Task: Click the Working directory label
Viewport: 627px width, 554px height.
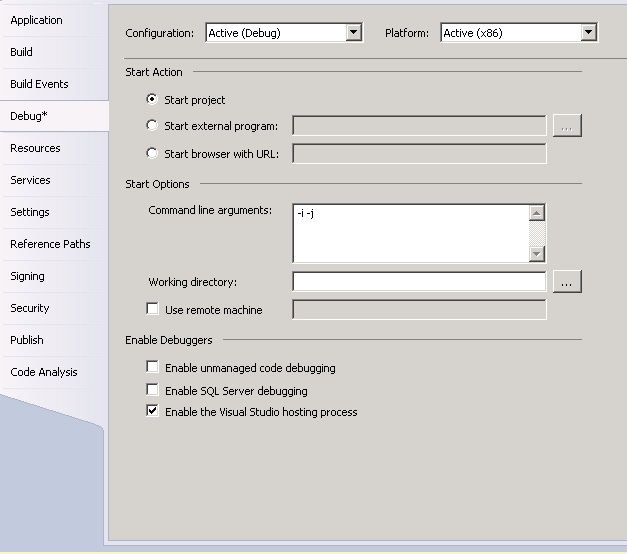Action: pyautogui.click(x=193, y=282)
